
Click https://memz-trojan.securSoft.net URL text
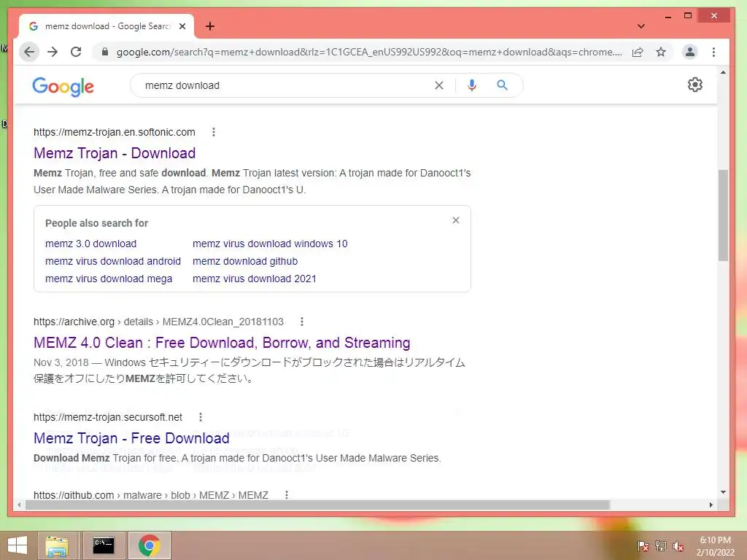[108, 417]
